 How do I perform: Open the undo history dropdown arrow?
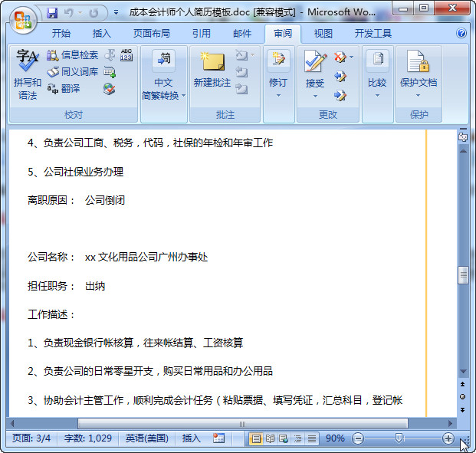(x=80, y=13)
